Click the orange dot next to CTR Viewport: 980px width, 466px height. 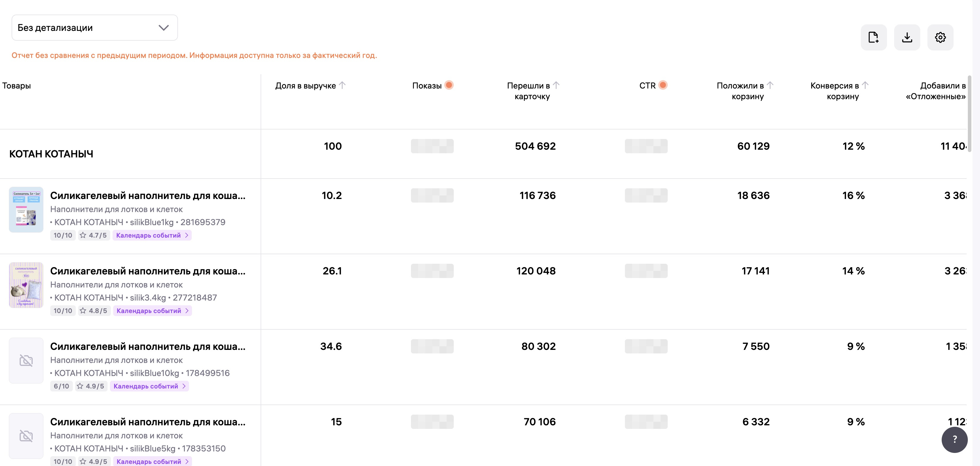(663, 85)
